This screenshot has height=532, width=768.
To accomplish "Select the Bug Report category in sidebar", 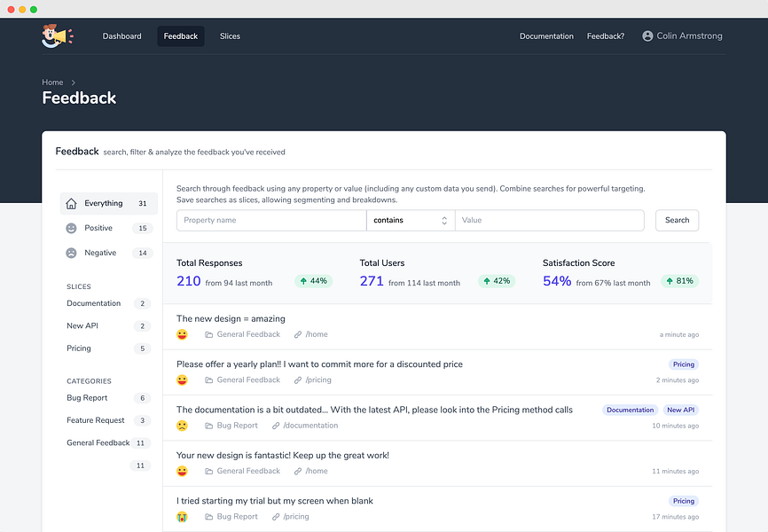I will point(87,398).
